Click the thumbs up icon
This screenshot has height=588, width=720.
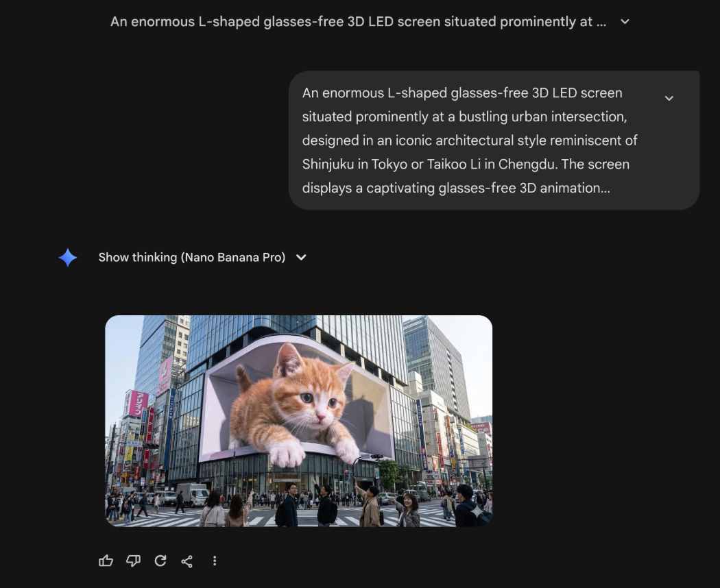pos(106,561)
